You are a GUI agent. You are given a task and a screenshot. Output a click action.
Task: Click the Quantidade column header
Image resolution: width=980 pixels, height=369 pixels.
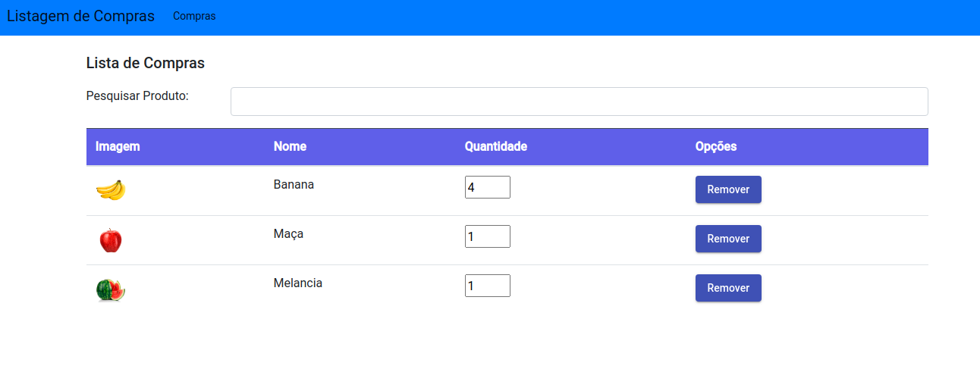[x=496, y=146]
